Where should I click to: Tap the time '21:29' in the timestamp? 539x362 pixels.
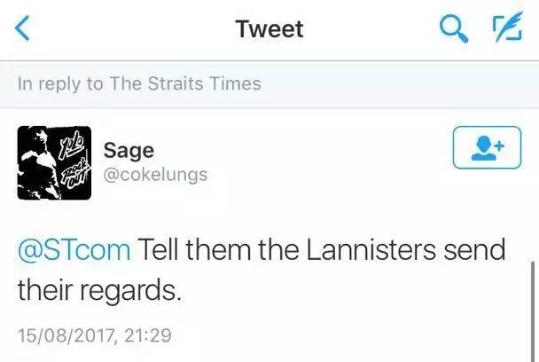(148, 336)
